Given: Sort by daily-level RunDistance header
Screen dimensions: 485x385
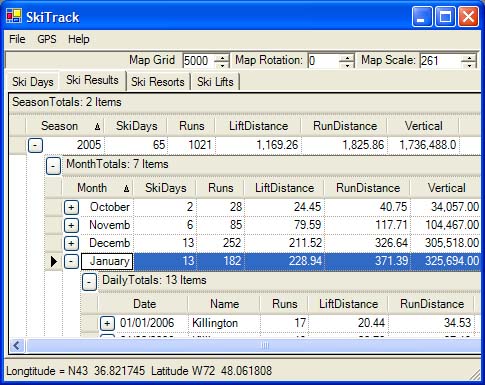Looking at the screenshot, I should (x=432, y=304).
